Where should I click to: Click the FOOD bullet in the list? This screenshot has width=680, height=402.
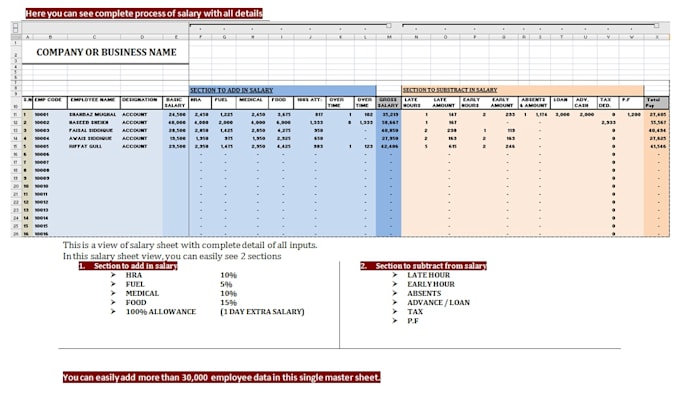pyautogui.click(x=136, y=302)
